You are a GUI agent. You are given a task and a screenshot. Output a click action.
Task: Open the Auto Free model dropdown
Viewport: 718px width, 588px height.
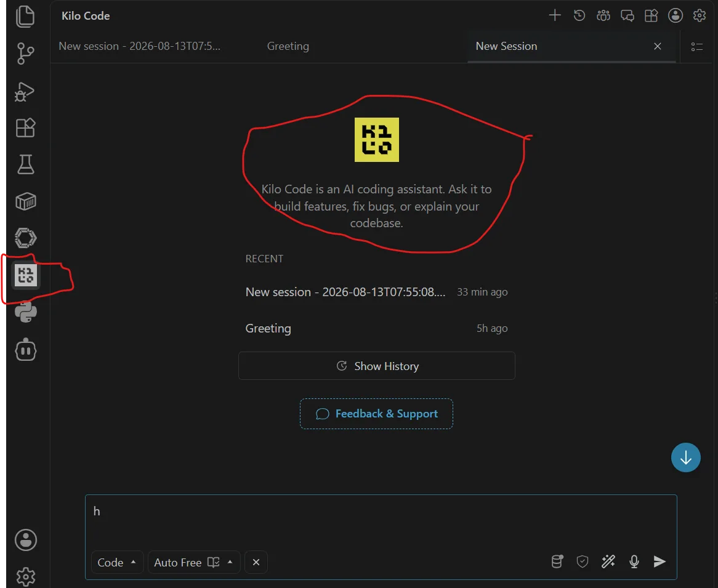pyautogui.click(x=194, y=562)
